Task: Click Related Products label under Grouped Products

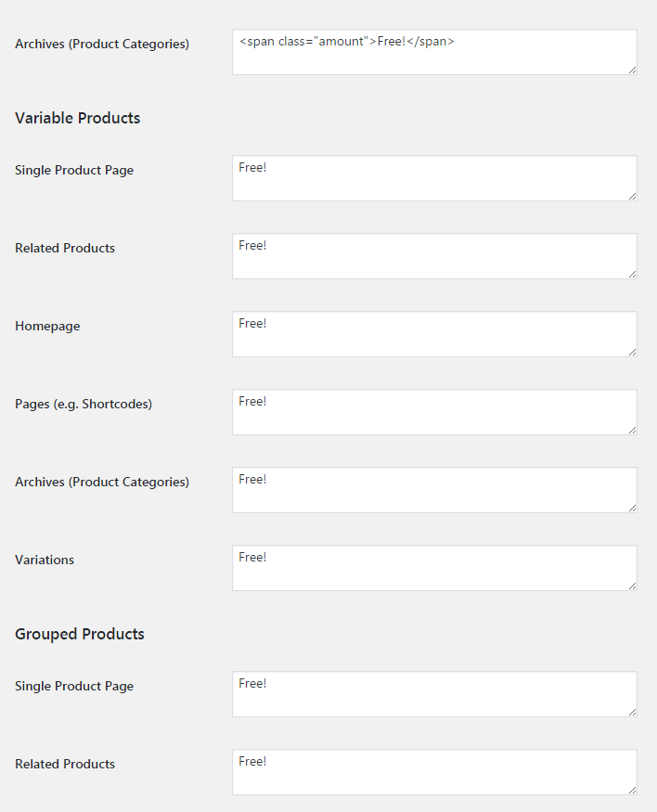Action: [65, 765]
